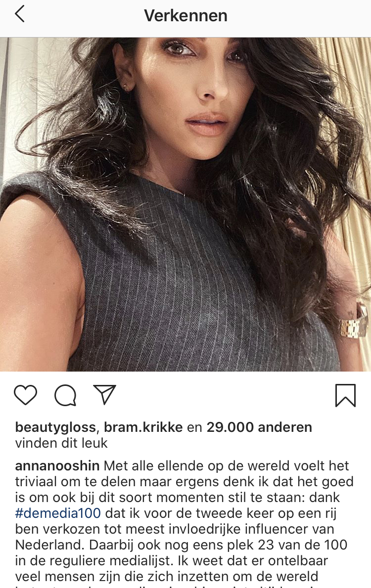Save the post with the bookmark icon
This screenshot has height=588, width=371.
point(345,395)
